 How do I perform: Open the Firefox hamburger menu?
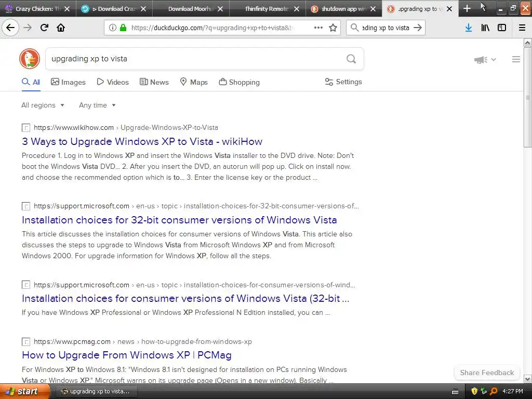(522, 28)
